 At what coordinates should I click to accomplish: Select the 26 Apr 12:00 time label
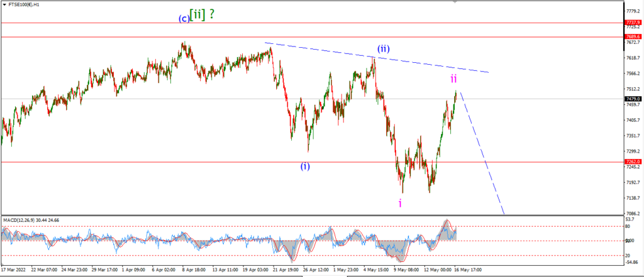click(x=316, y=271)
